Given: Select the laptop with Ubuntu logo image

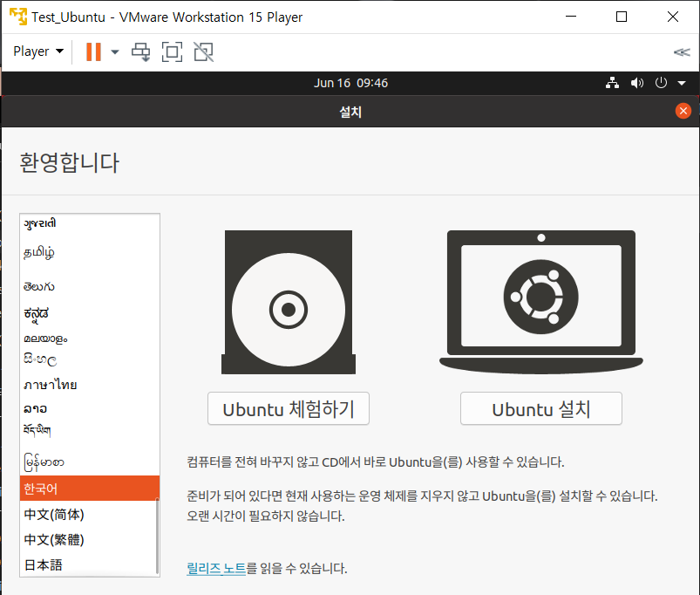Looking at the screenshot, I should pos(541,303).
